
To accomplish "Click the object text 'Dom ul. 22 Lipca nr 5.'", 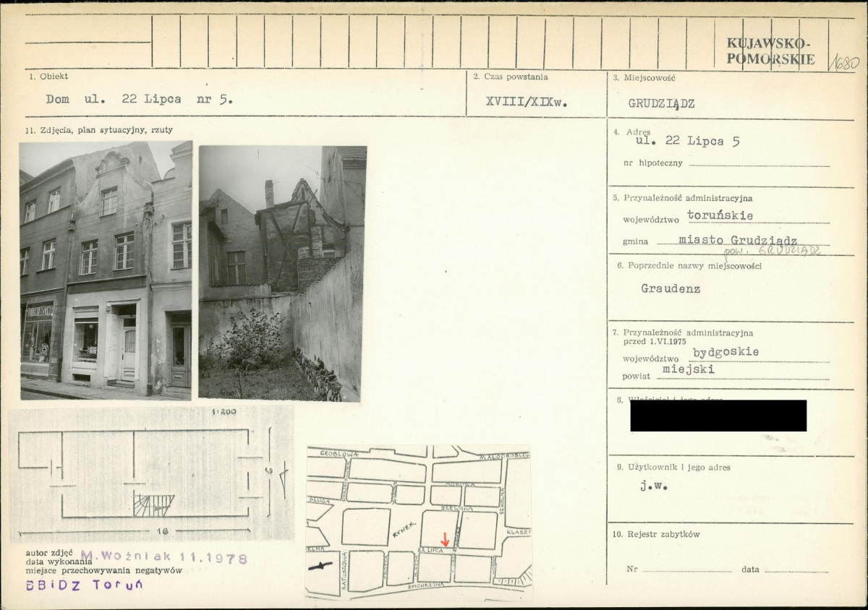I will pos(140,100).
